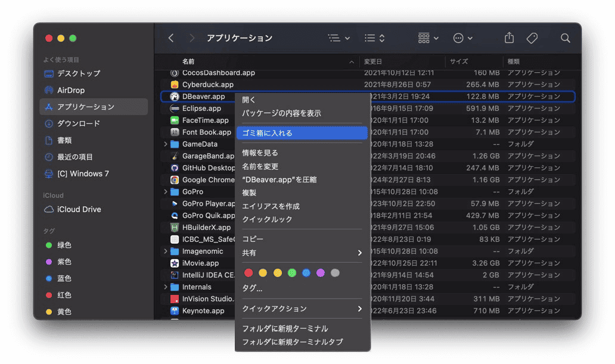Click the HBuilderX.app icon
This screenshot has height=364, width=615.
click(x=175, y=228)
